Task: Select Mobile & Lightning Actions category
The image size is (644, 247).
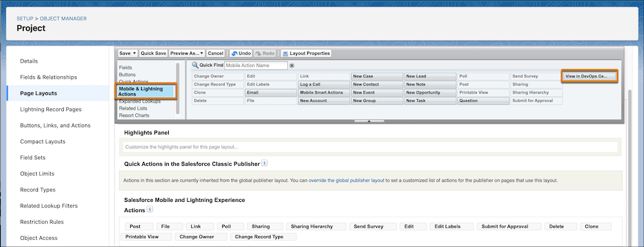Action: pyautogui.click(x=146, y=91)
